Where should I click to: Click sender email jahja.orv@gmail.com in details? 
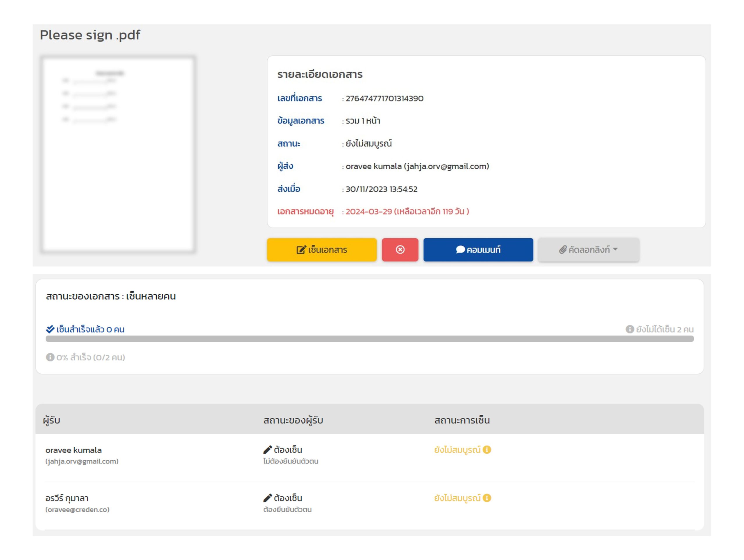pyautogui.click(x=446, y=166)
